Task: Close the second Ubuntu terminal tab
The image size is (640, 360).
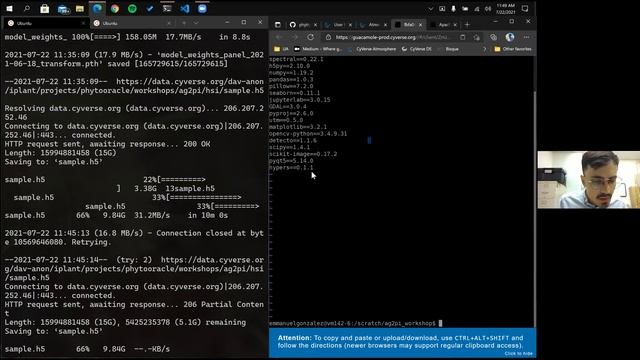Action: (x=169, y=23)
